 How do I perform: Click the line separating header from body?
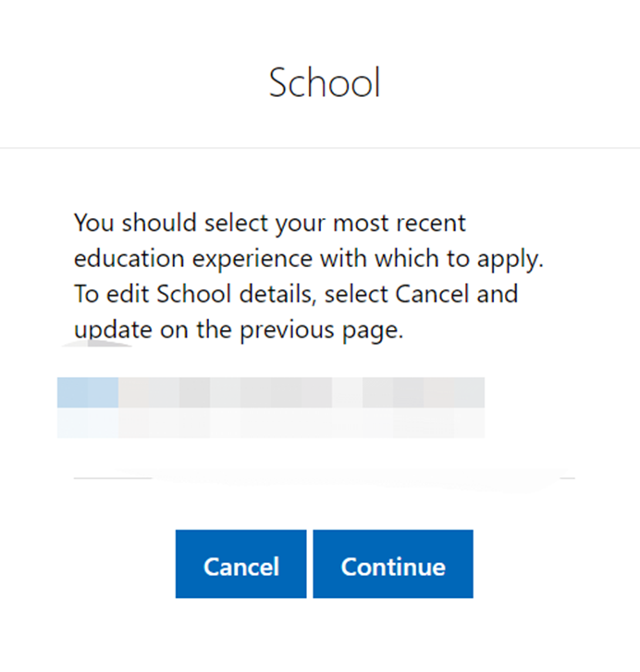tap(320, 148)
